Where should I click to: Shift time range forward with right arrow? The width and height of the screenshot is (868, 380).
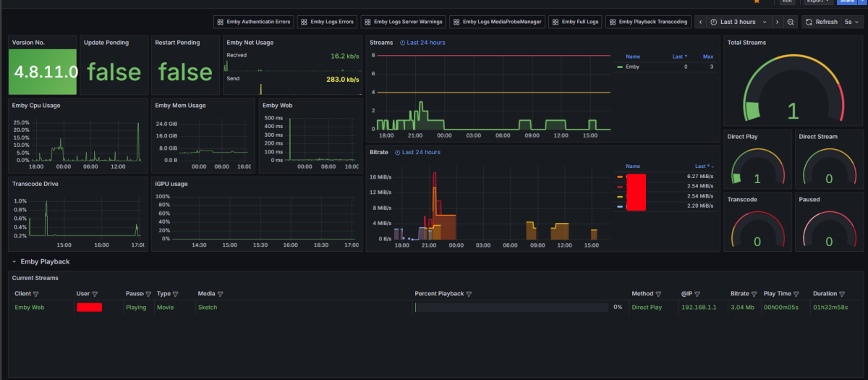click(x=777, y=22)
